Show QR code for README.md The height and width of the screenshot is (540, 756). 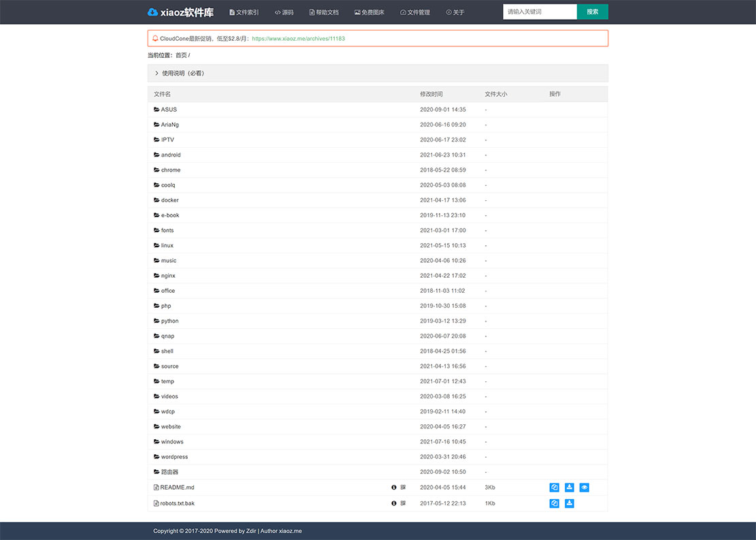403,488
